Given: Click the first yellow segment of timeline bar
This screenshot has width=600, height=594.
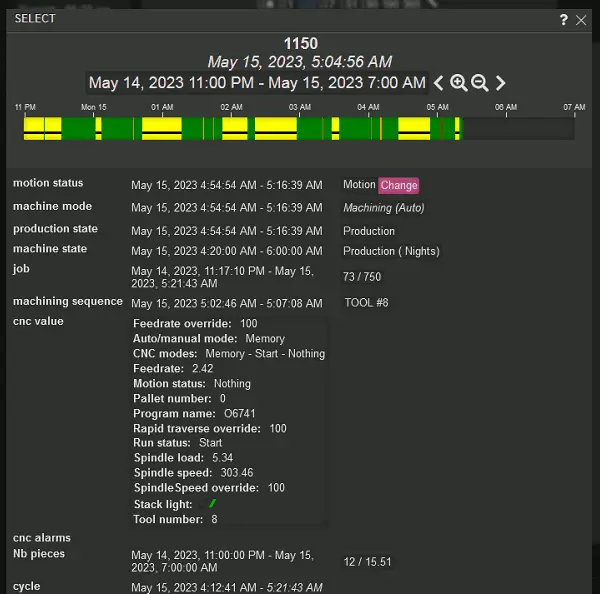Looking at the screenshot, I should click(x=42, y=128).
